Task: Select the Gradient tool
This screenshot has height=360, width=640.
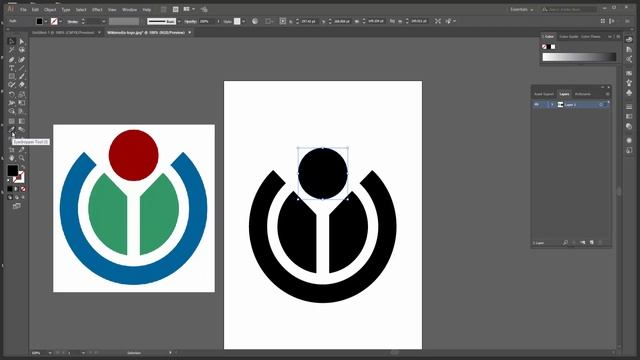Action: 22,121
